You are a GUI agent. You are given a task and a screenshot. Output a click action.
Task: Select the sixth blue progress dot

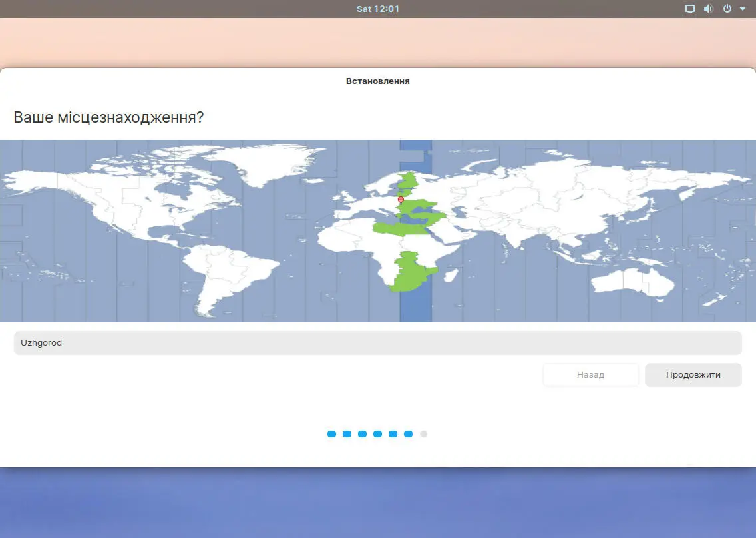(x=409, y=433)
